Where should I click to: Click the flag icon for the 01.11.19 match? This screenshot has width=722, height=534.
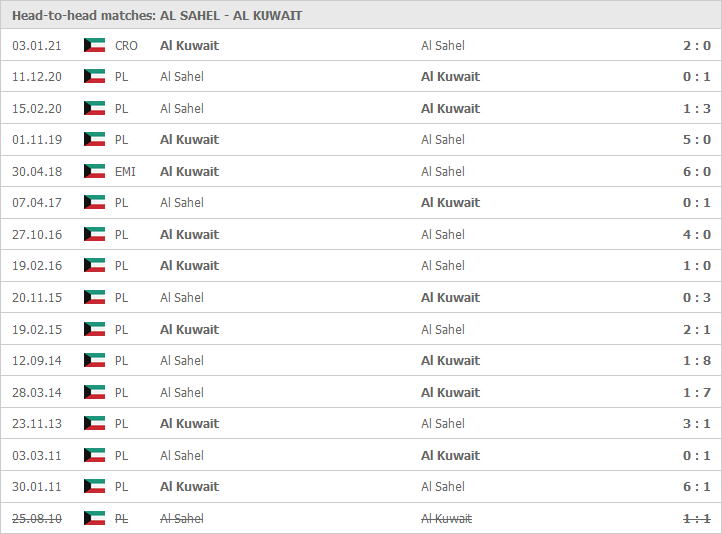click(94, 139)
